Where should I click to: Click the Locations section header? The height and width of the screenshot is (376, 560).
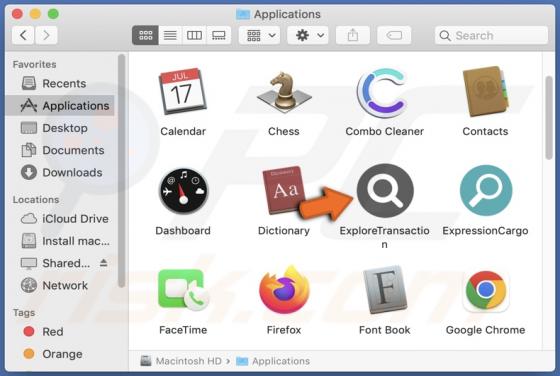[x=36, y=200]
